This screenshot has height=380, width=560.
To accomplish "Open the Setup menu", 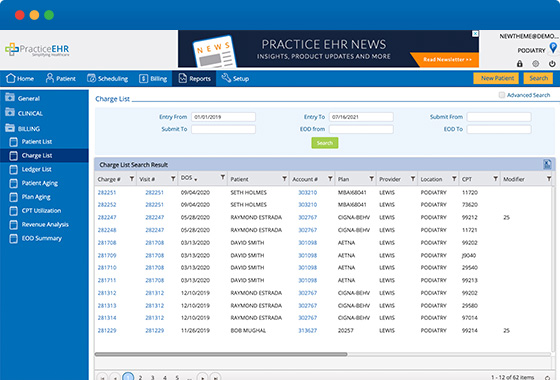I will pos(235,78).
